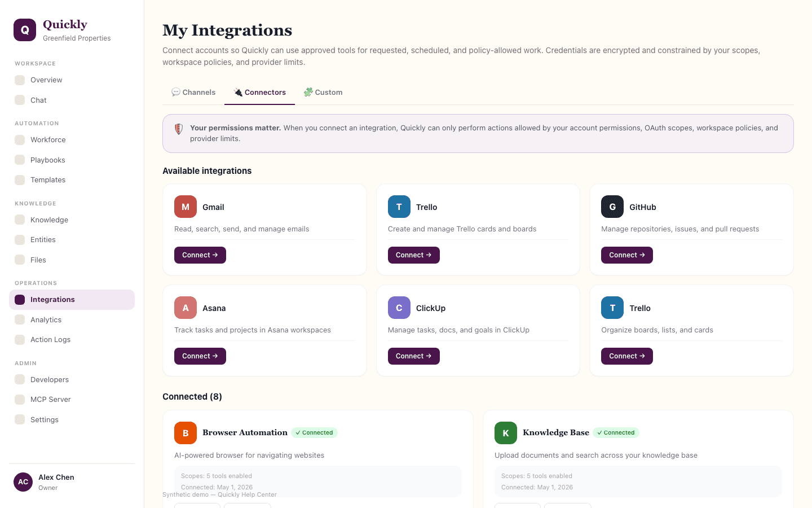Connect the Gmail integration
812x508 pixels.
[200, 255]
